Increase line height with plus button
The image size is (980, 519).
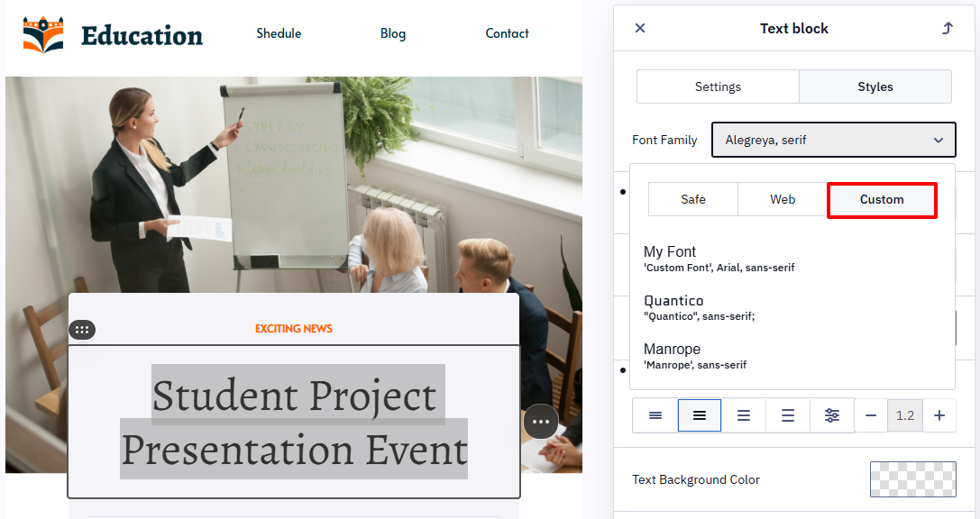pyautogui.click(x=939, y=415)
